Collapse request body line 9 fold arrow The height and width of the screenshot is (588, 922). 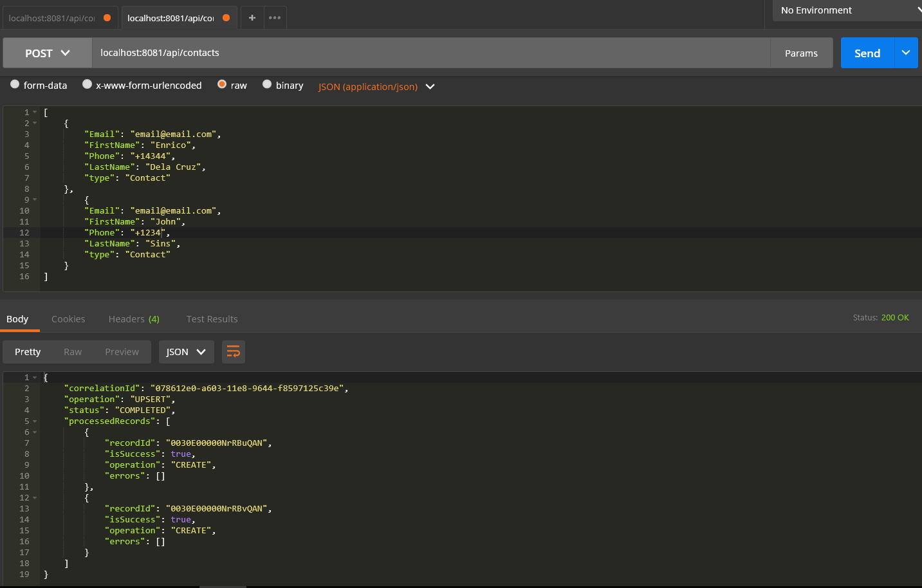point(35,200)
